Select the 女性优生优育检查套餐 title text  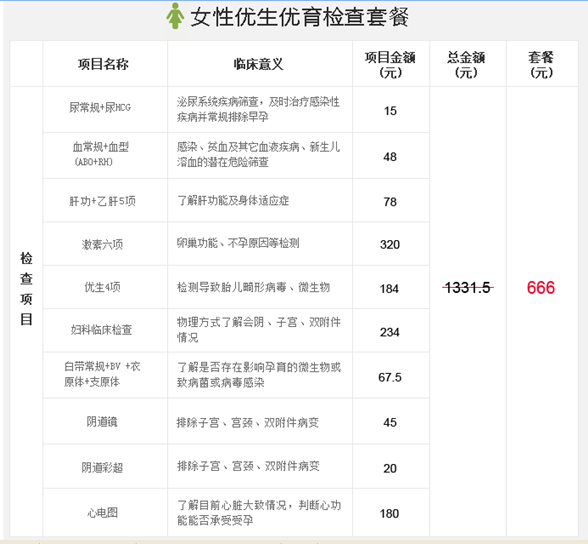click(x=299, y=17)
